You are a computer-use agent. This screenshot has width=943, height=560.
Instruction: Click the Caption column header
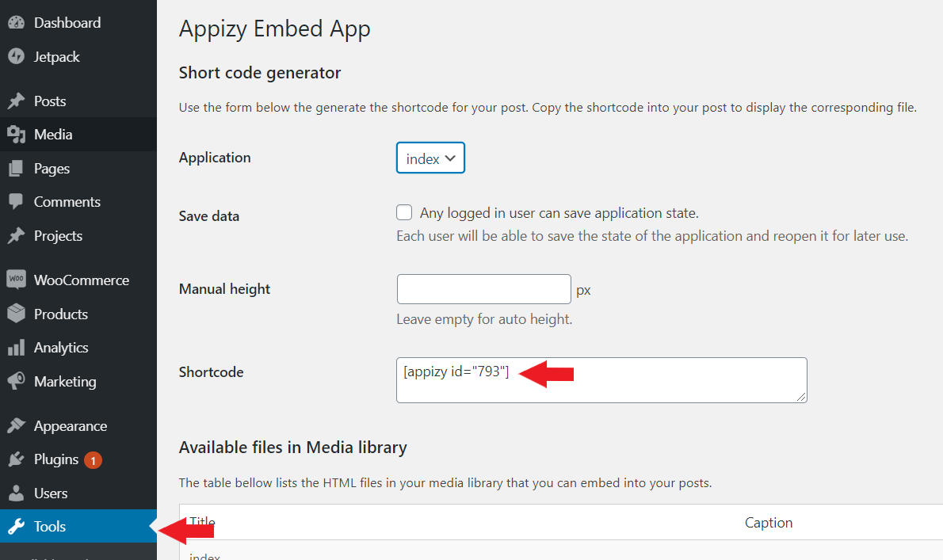(769, 523)
